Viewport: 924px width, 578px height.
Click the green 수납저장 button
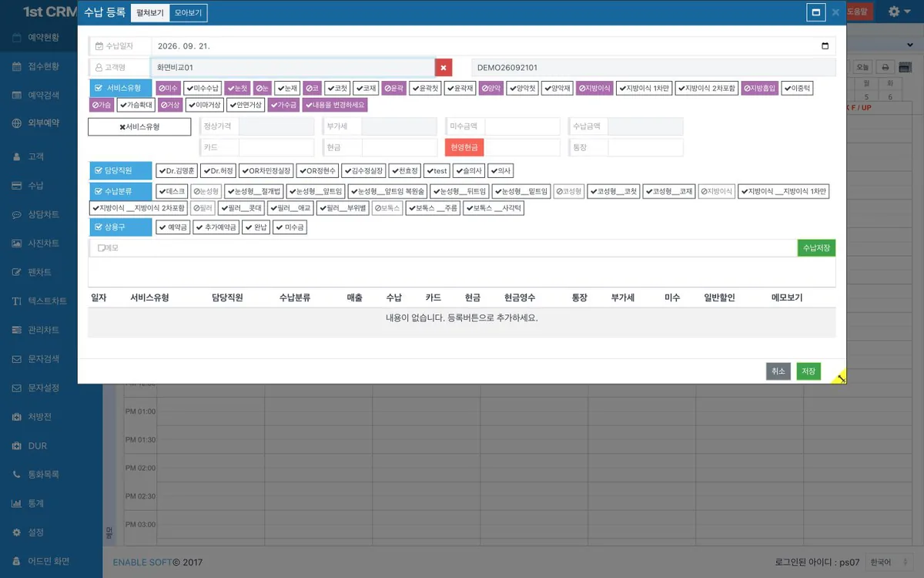816,248
